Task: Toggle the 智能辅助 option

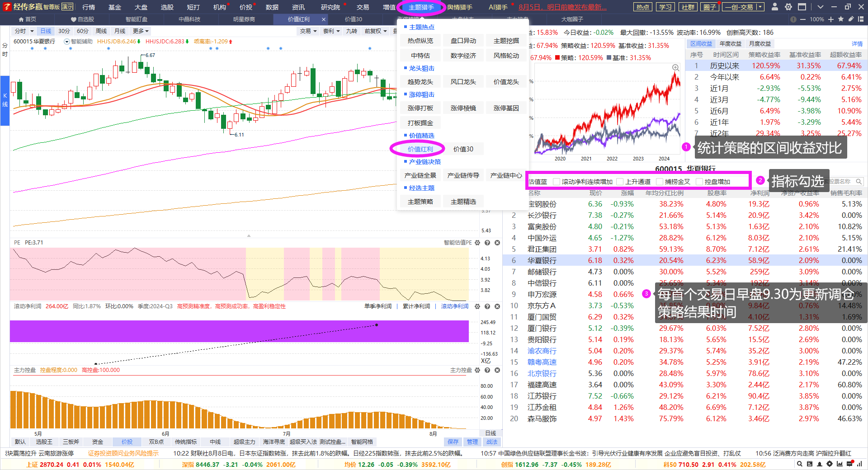Action: coord(79,42)
